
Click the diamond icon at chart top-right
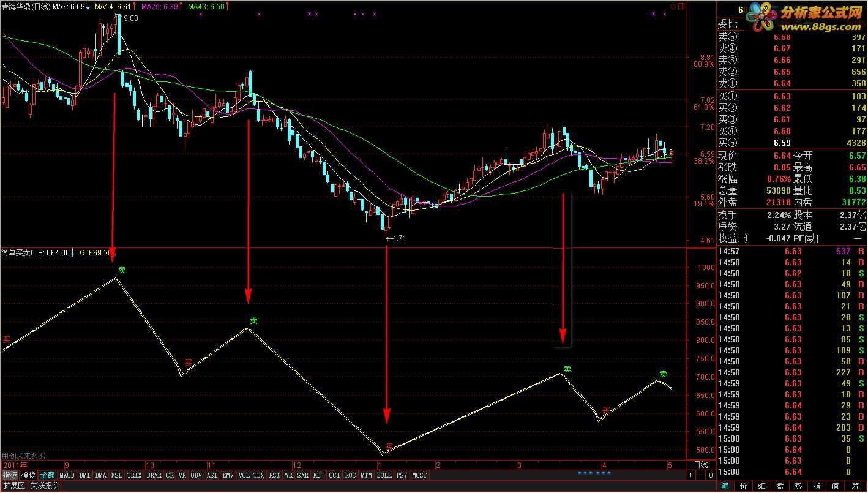coord(673,6)
